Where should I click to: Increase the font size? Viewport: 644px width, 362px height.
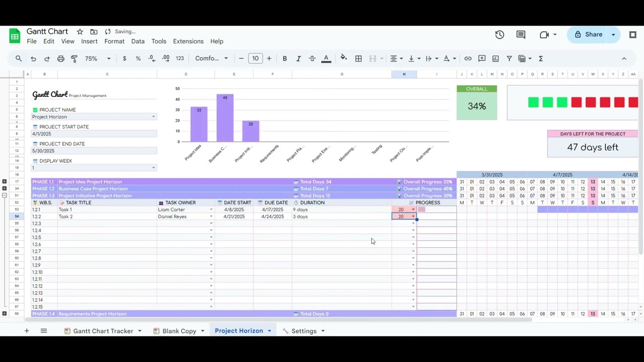269,59
